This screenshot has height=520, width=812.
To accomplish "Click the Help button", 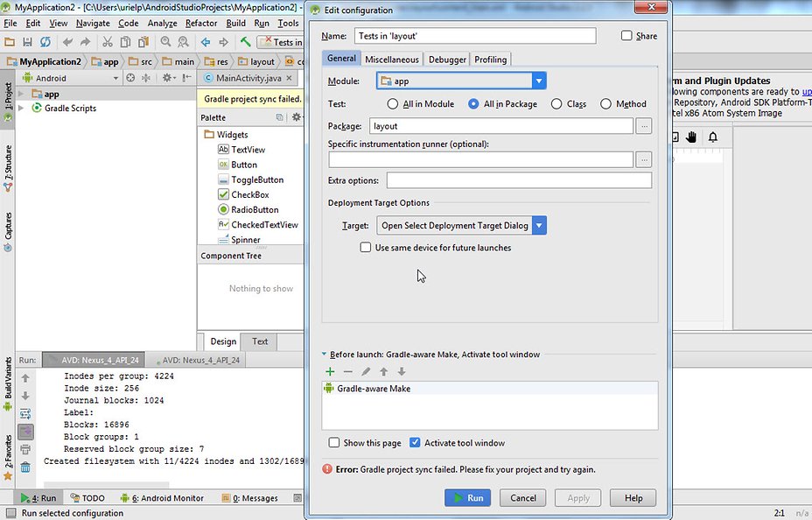I will tap(633, 498).
